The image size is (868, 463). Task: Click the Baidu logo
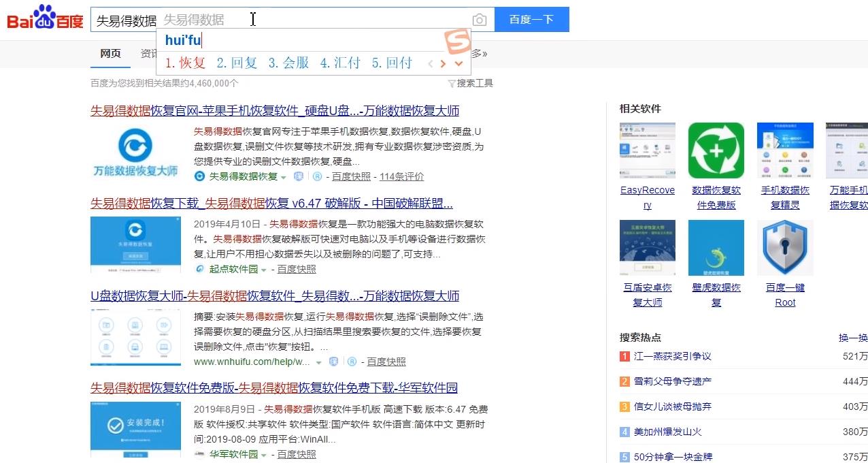click(45, 18)
